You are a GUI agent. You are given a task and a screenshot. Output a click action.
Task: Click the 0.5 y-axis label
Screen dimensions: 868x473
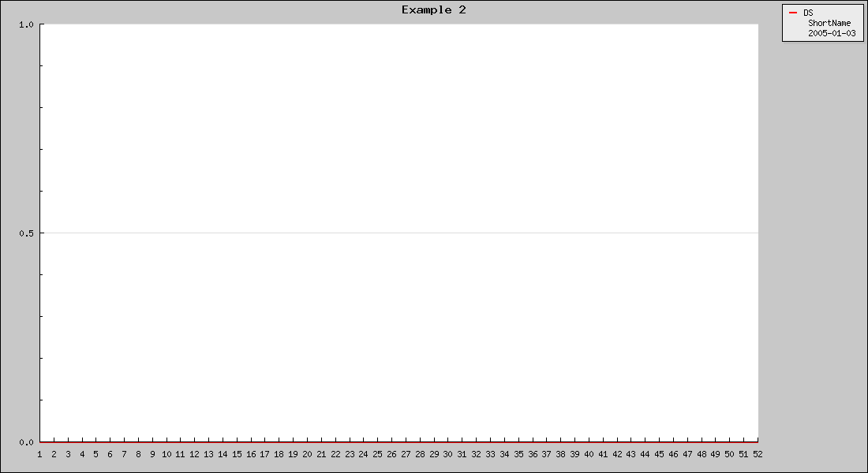26,233
